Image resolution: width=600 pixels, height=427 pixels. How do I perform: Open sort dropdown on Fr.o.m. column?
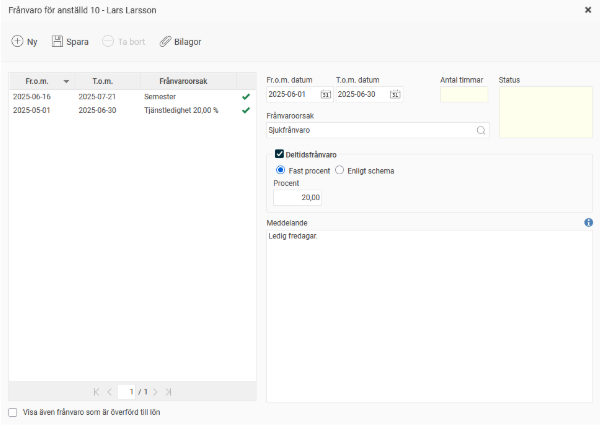(x=66, y=81)
